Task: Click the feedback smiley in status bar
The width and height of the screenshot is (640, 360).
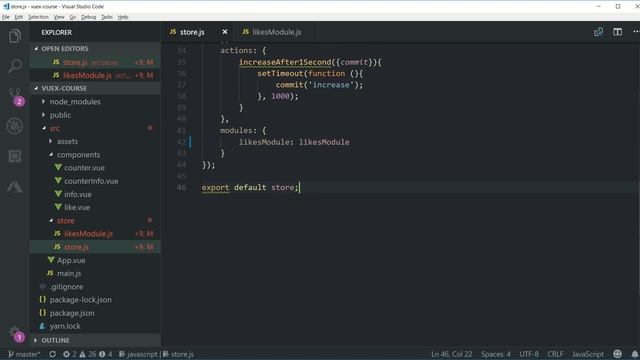Action: (617, 354)
